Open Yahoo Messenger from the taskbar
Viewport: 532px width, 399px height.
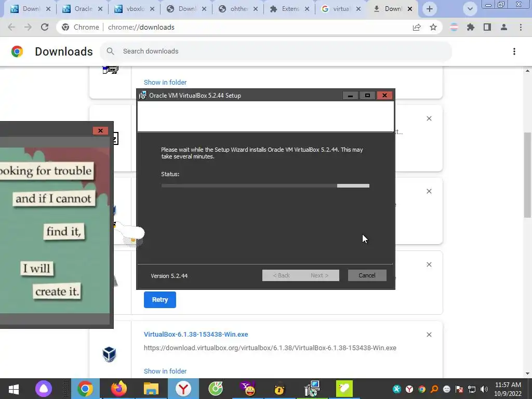click(248, 389)
